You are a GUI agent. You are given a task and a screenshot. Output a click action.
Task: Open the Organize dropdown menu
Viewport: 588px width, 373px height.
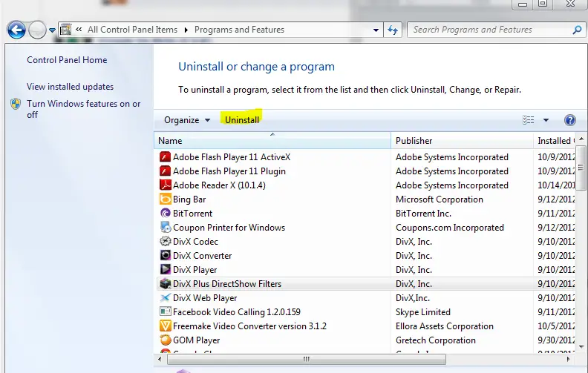[x=187, y=120]
